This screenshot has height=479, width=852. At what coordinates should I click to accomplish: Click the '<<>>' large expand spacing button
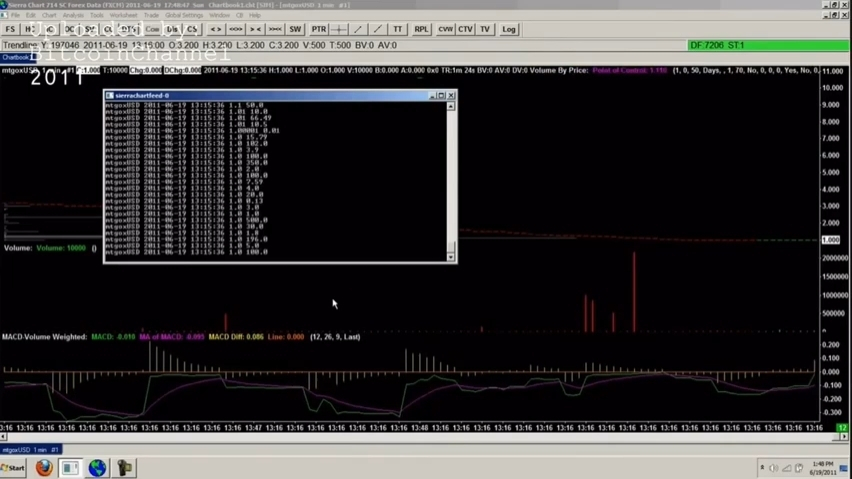point(235,29)
